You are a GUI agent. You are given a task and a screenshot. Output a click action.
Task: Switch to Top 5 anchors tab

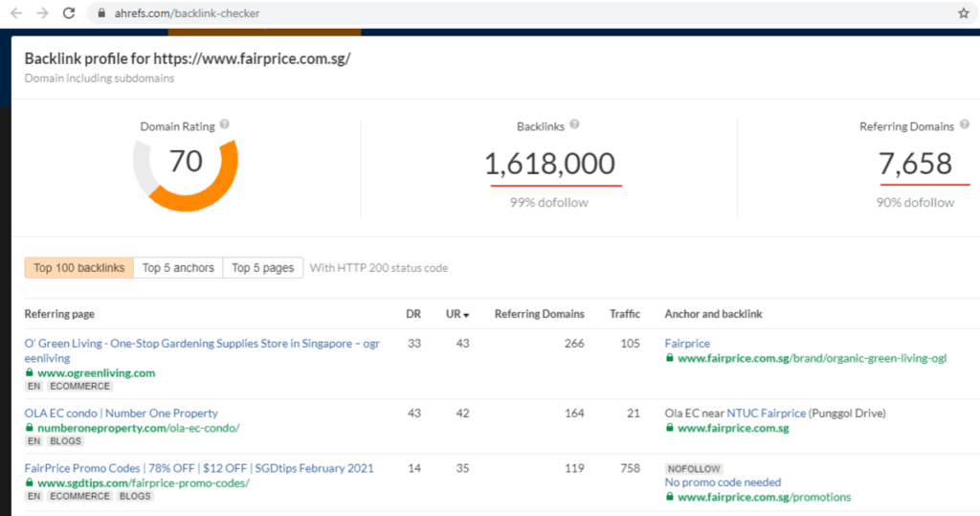(x=178, y=268)
